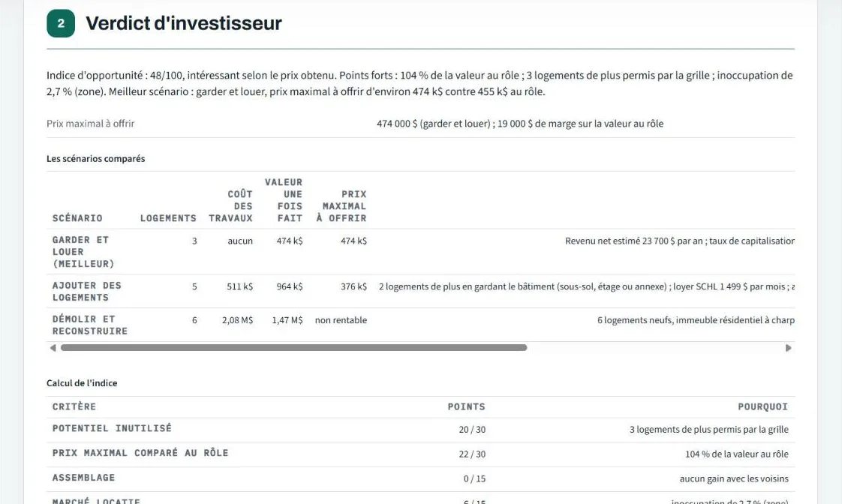
Task: Click the horizontal scrollbar right arrow
Action: pos(788,348)
